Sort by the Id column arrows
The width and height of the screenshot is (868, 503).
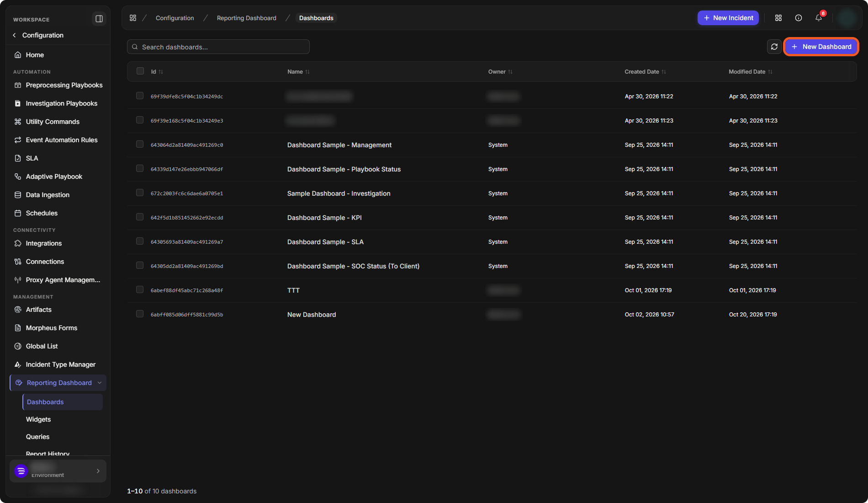click(x=161, y=72)
